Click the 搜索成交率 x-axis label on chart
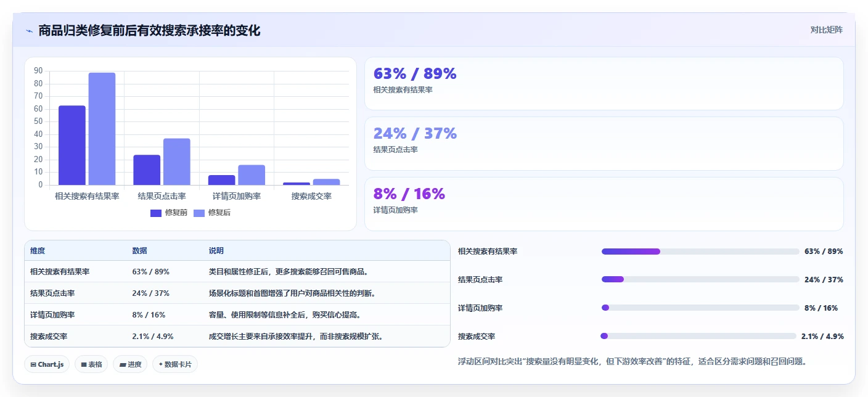The width and height of the screenshot is (868, 397). click(311, 196)
